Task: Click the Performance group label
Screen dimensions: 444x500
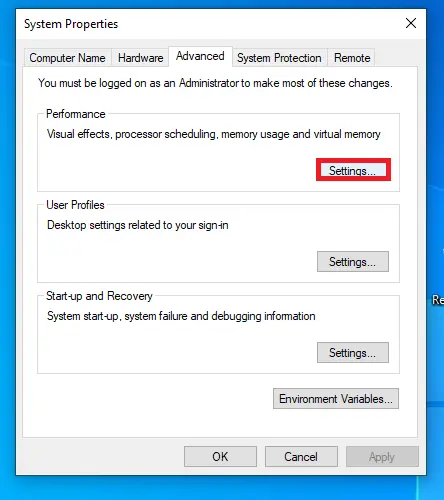Action: (76, 114)
